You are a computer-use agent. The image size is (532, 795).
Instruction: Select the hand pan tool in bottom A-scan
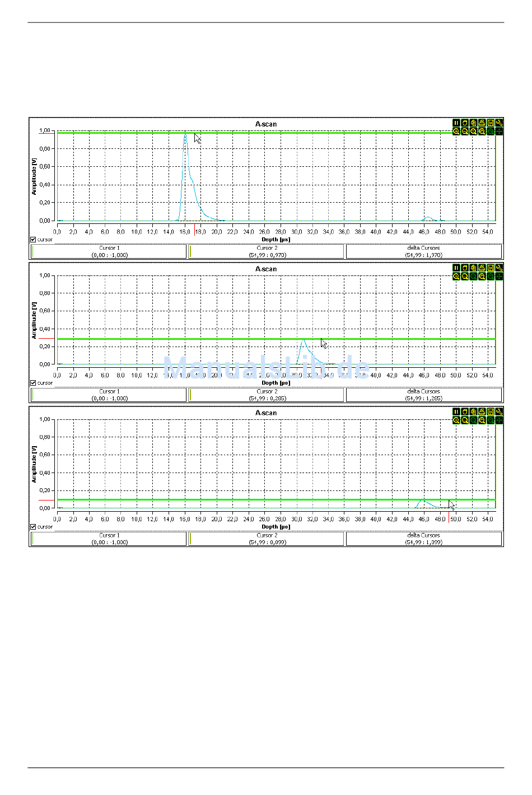tap(465, 411)
